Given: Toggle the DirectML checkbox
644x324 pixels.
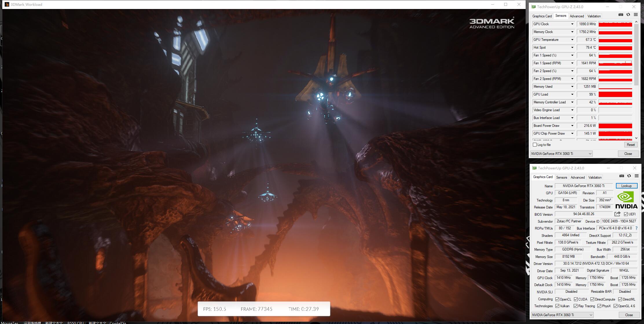Looking at the screenshot, I should pyautogui.click(x=620, y=299).
